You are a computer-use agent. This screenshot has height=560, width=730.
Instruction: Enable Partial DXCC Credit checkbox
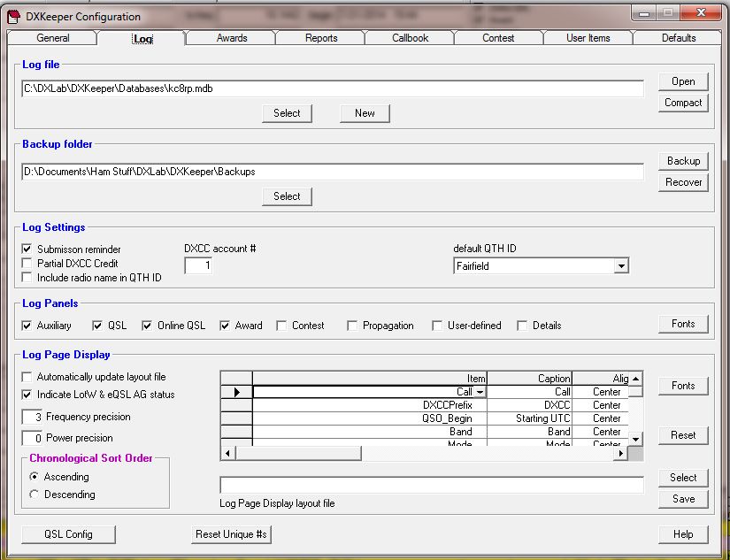pos(27,263)
